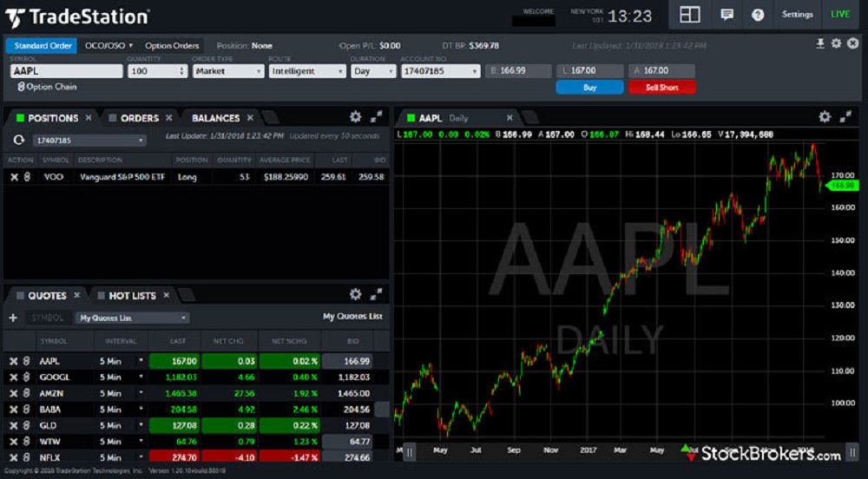The height and width of the screenshot is (479, 868).
Task: Open the Duration Day dropdown
Action: click(x=373, y=71)
